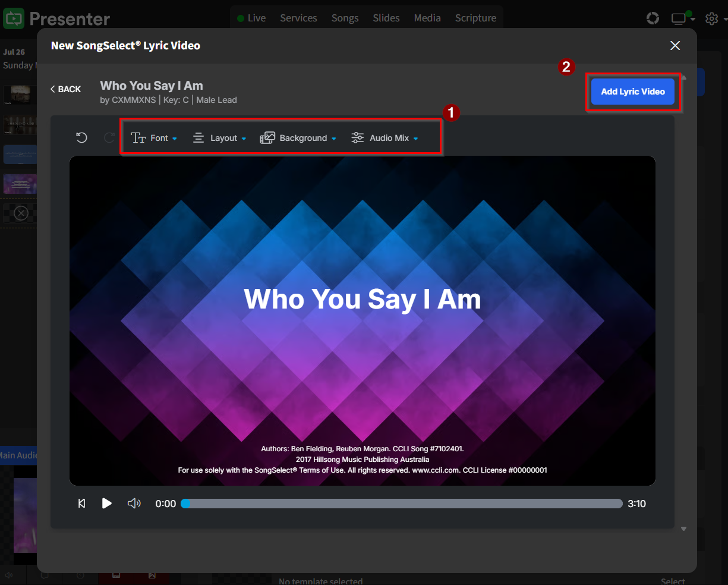The height and width of the screenshot is (585, 728).
Task: Open the settings gear dropdown
Action: (715, 18)
